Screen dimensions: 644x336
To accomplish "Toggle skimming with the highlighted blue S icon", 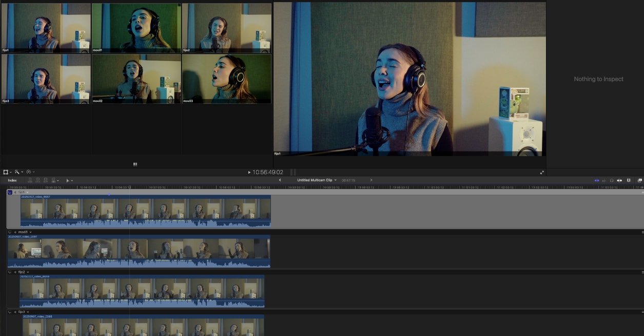I will tap(596, 180).
